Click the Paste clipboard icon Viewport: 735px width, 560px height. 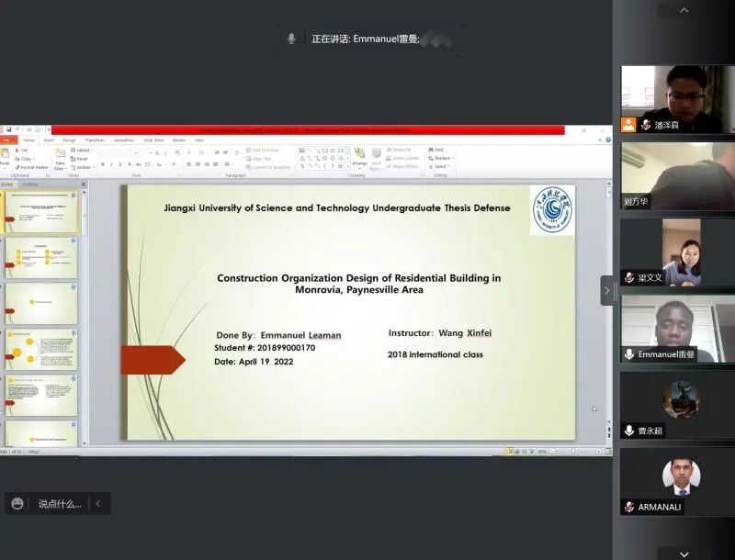pyautogui.click(x=5, y=157)
